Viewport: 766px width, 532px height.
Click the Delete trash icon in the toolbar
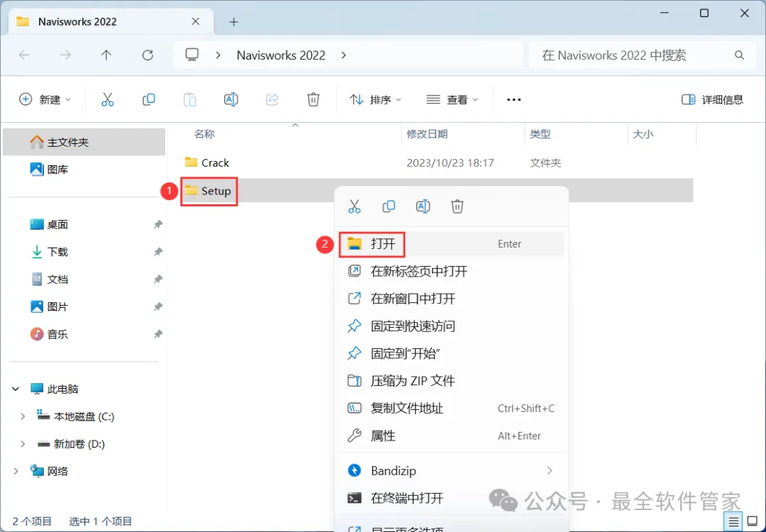coord(313,99)
